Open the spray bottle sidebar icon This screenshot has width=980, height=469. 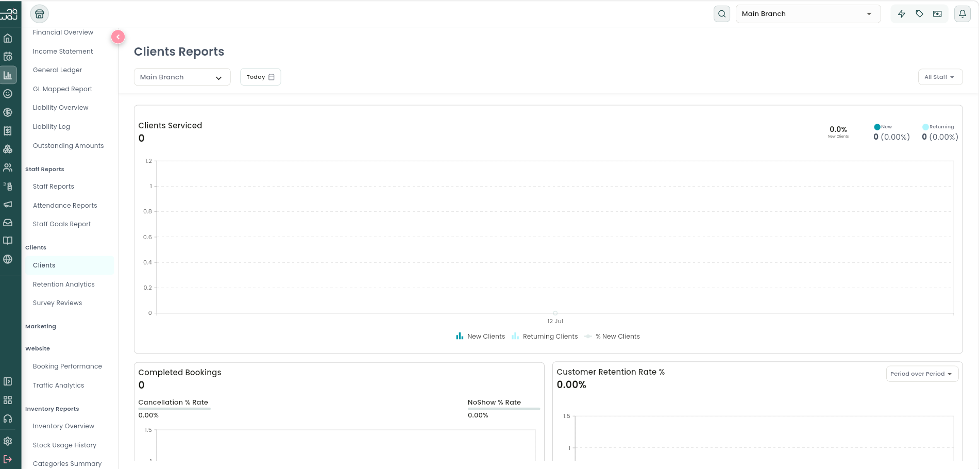8,186
